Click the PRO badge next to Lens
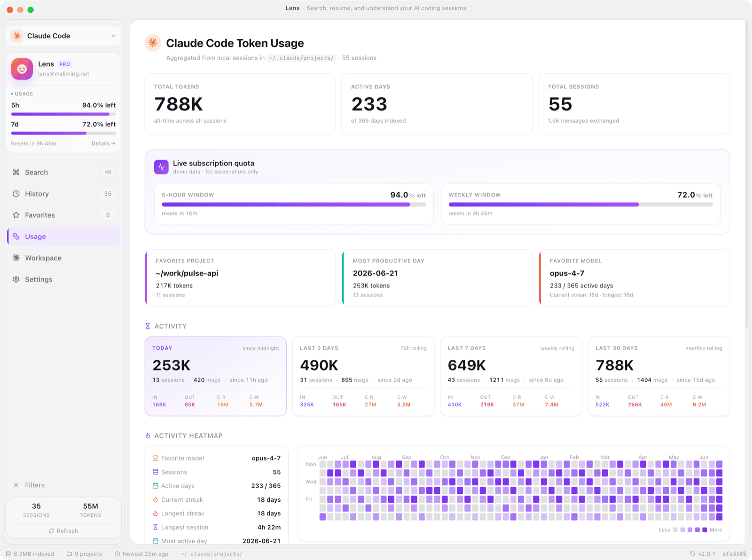 coord(65,64)
